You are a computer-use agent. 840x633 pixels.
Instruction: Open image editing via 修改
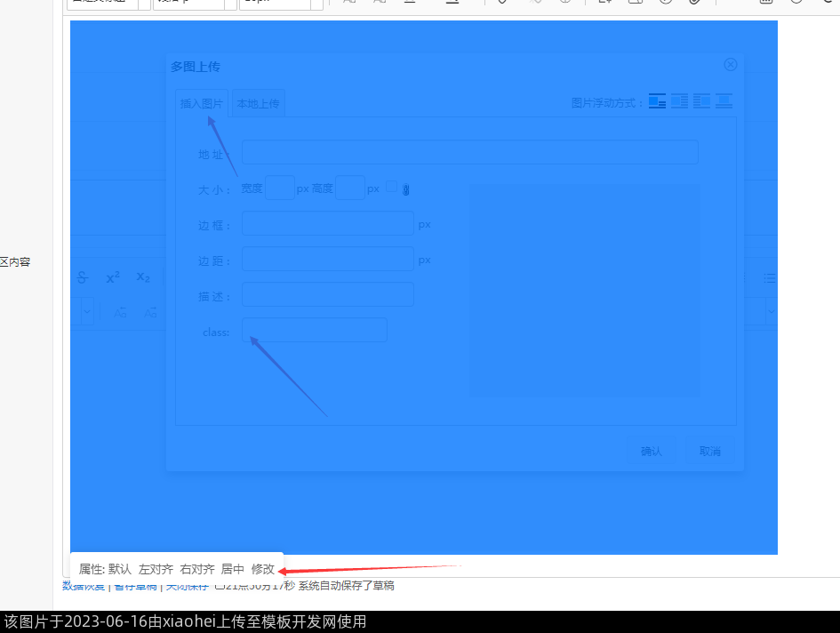click(x=263, y=569)
